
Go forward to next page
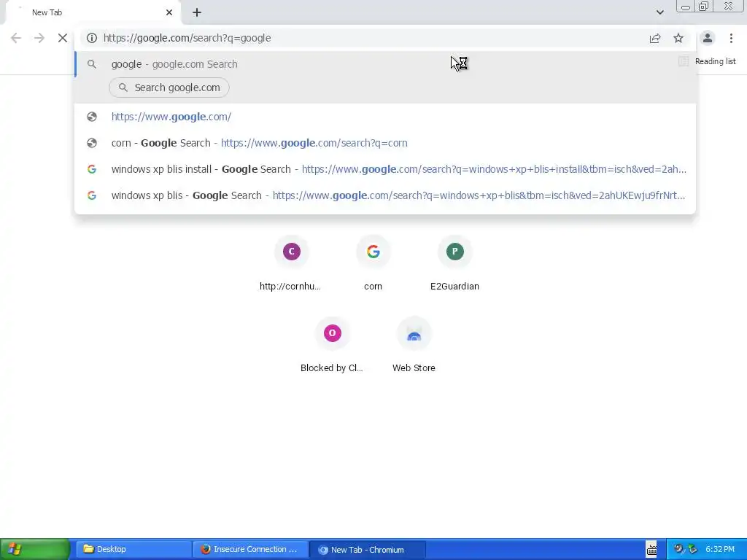[39, 38]
